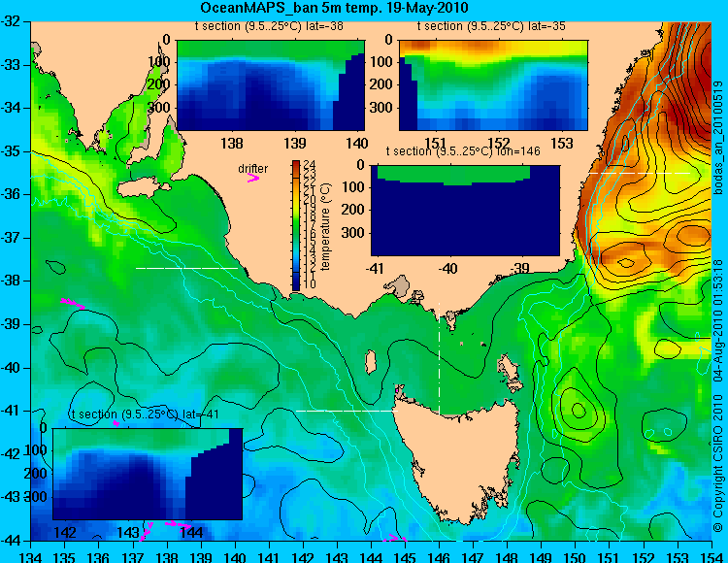Viewport: 728px width, 563px height.
Task: Click the magenta drifter arrow near 145E, 44S
Action: pos(395,539)
